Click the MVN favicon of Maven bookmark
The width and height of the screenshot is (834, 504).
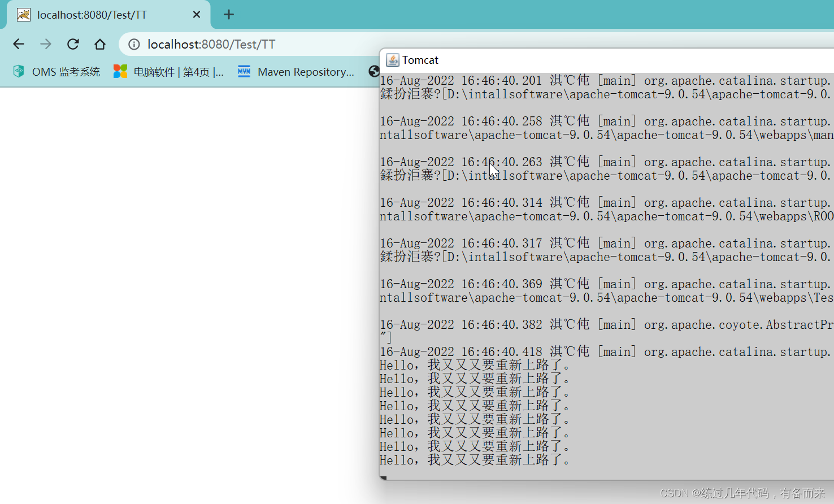pyautogui.click(x=244, y=71)
